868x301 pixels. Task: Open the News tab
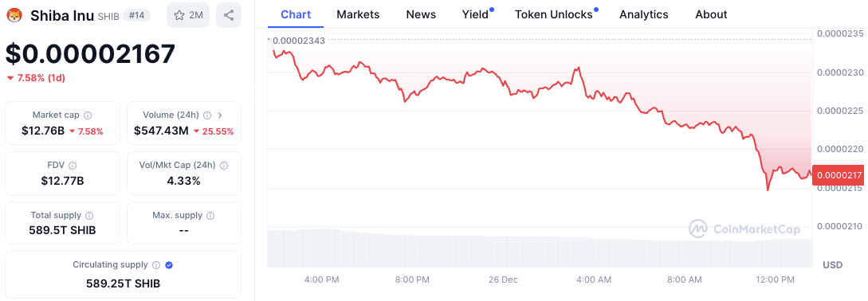421,14
